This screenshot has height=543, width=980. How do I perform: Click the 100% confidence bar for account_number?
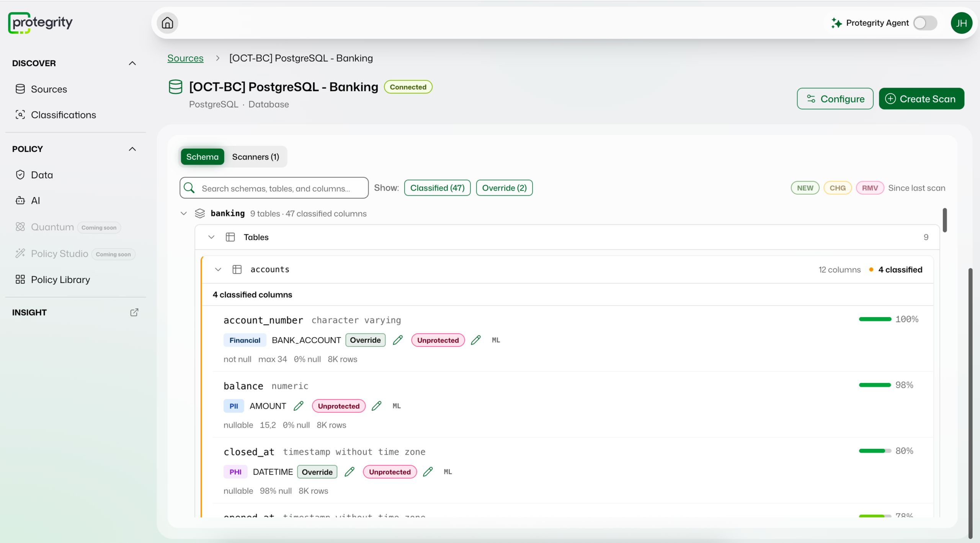875,319
